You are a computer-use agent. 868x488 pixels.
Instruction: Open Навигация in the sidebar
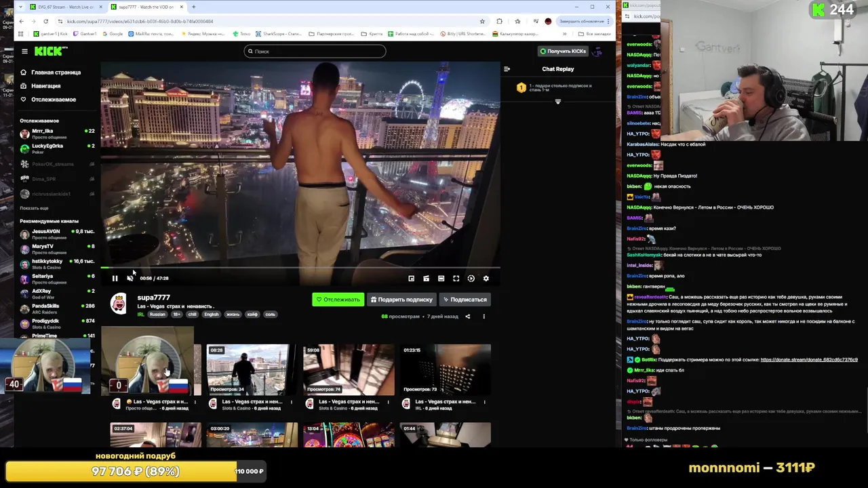click(40, 86)
